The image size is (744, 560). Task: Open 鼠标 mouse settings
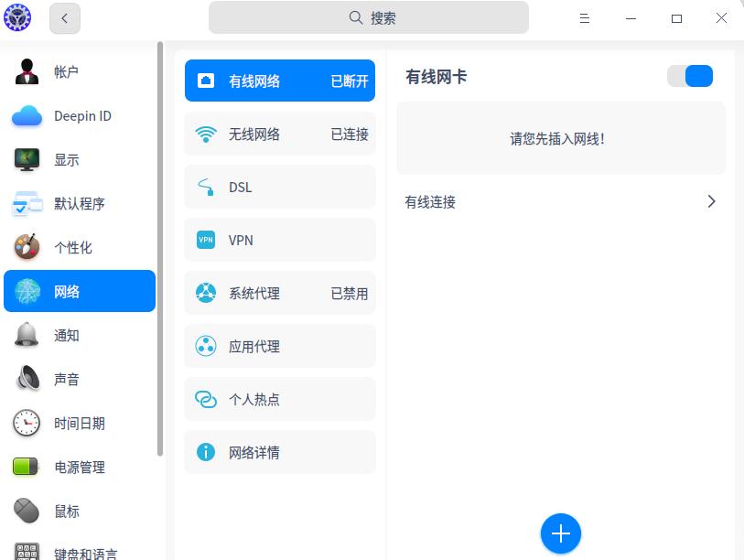tap(67, 512)
